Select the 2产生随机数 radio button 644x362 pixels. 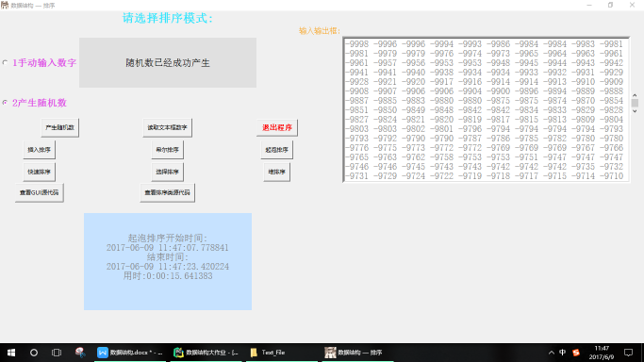5,102
